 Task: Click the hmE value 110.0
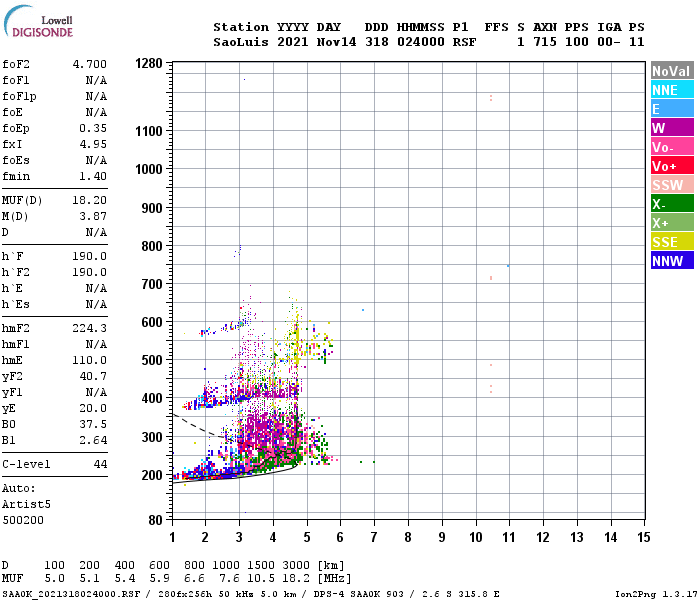(x=90, y=360)
